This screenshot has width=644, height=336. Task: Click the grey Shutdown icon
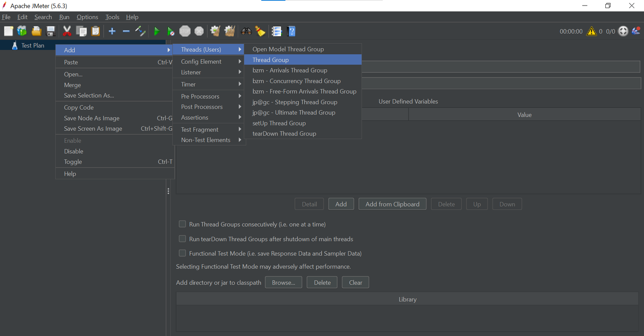pos(199,31)
